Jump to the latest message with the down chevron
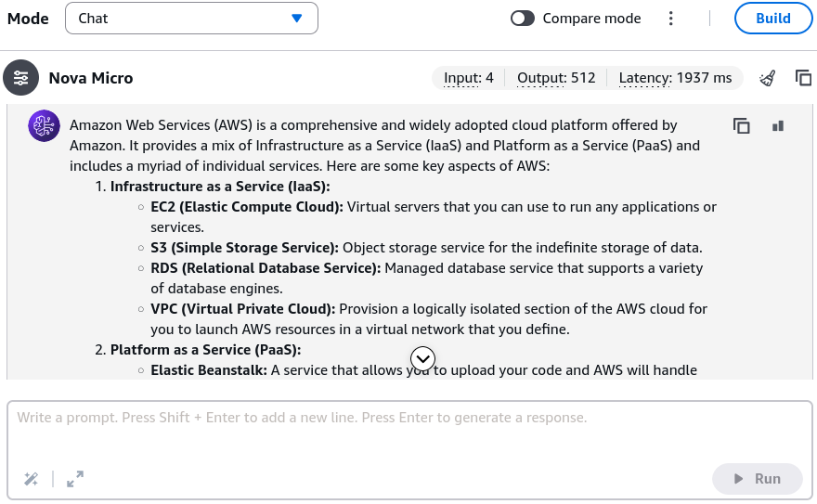 [x=422, y=358]
